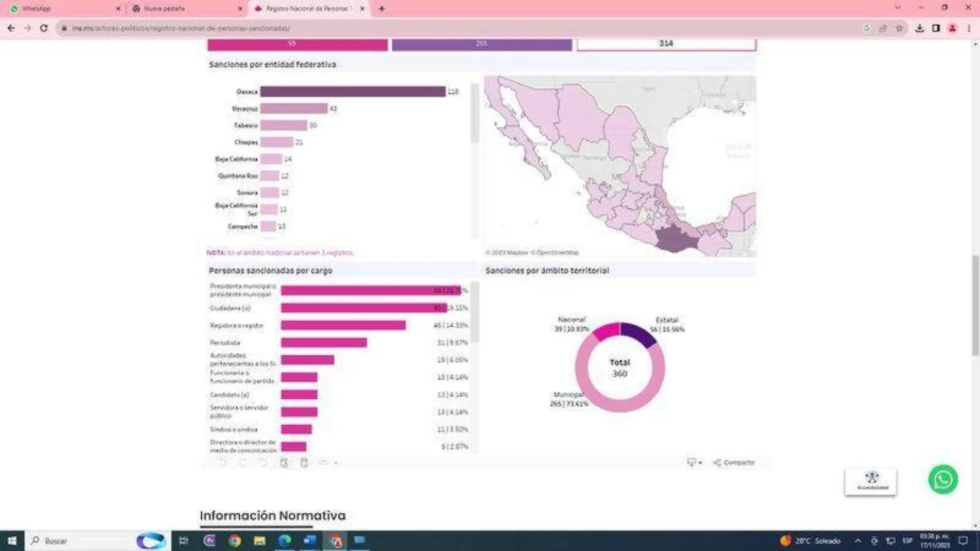Toggle the Chrome side panel icon
Screen dimensions: 980x551
pyautogui.click(x=936, y=28)
